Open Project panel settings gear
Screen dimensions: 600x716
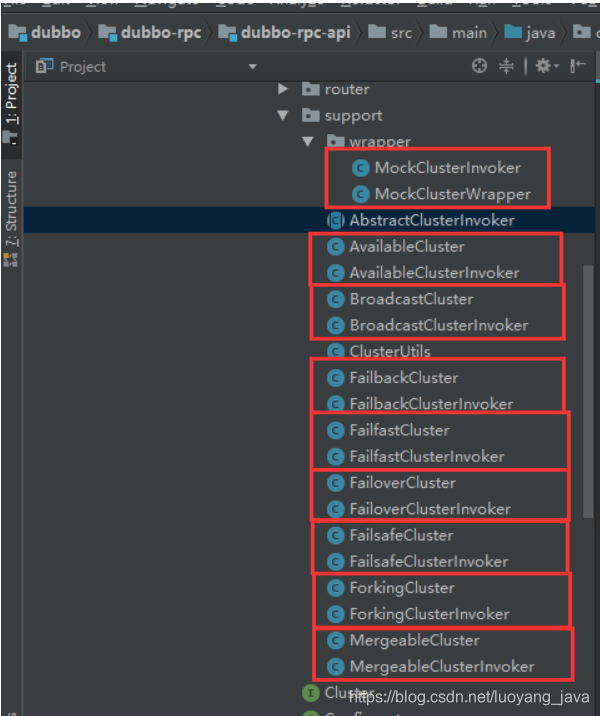coord(547,66)
